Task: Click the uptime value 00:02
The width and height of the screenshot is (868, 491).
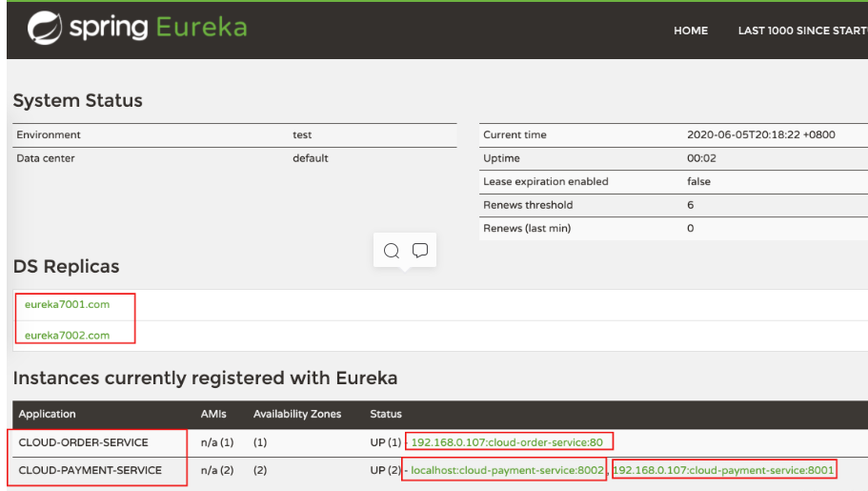Action: pyautogui.click(x=701, y=158)
